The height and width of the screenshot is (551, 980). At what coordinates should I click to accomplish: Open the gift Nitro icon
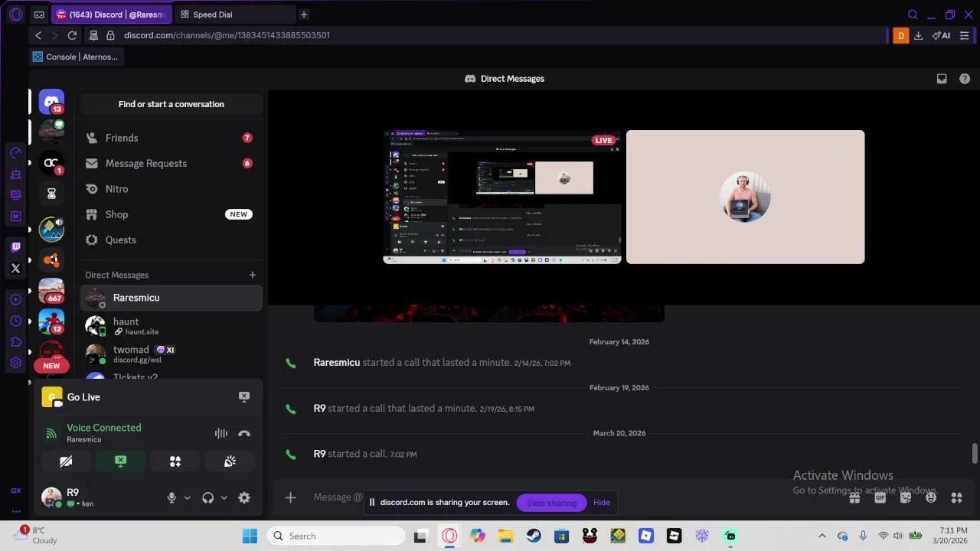click(854, 498)
